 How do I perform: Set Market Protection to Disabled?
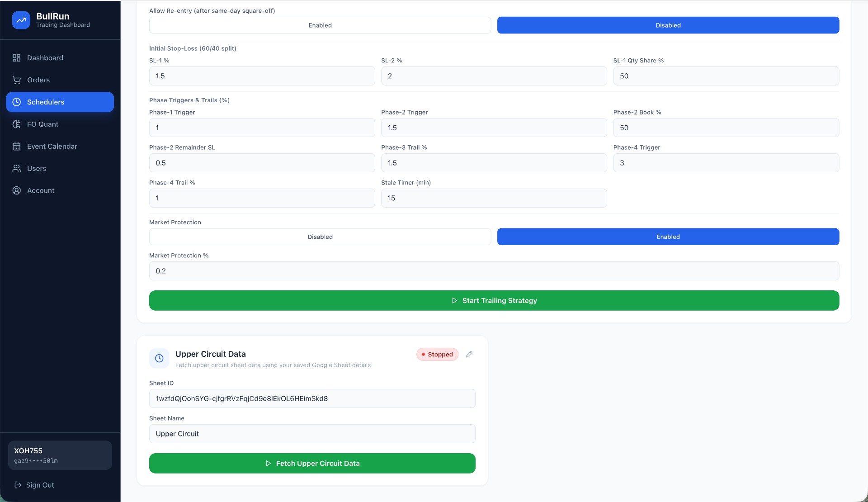tap(320, 237)
